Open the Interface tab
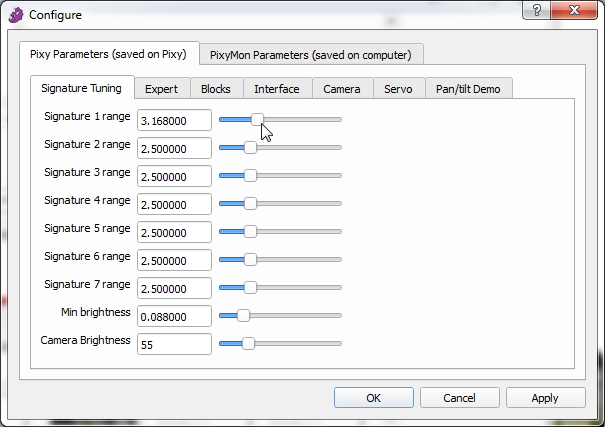This screenshot has height=427, width=605. point(276,89)
